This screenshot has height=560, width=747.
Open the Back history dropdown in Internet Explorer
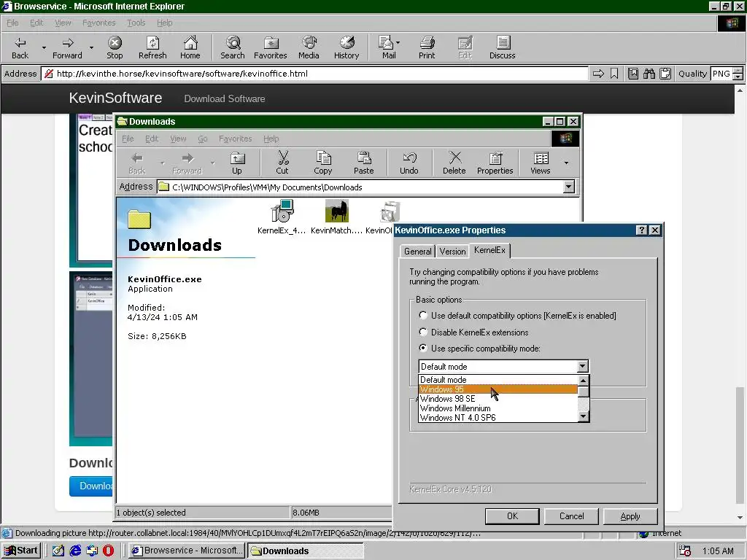(x=44, y=47)
